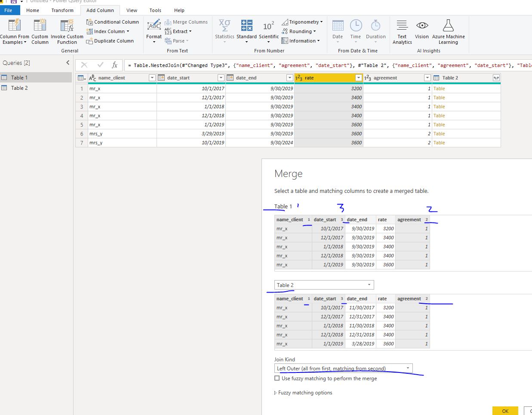
Task: Click Duplicate Column in ribbon
Action: (x=110, y=41)
